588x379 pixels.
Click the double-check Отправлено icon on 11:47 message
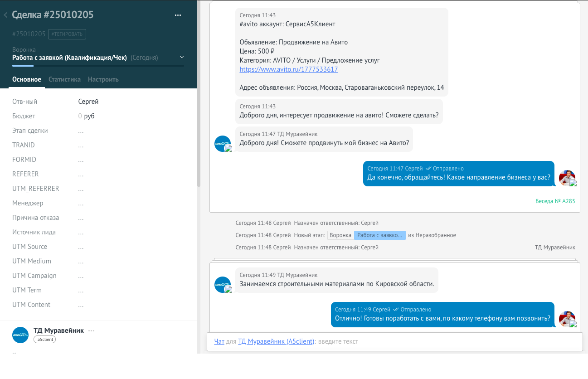click(x=428, y=169)
